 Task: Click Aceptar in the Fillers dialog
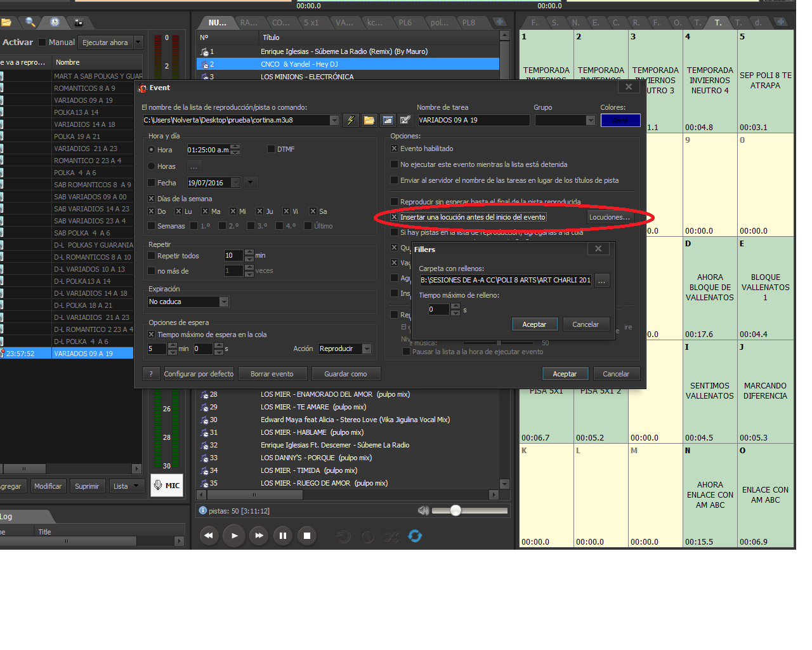pyautogui.click(x=534, y=324)
